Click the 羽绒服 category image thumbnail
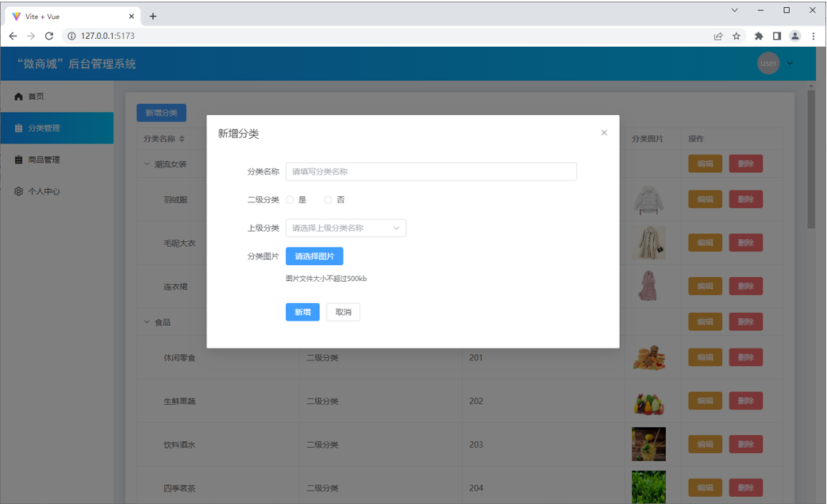The image size is (827, 504). click(648, 199)
